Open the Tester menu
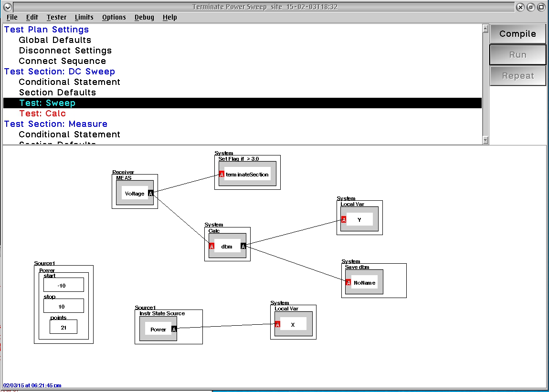This screenshot has height=392, width=549. coord(56,17)
